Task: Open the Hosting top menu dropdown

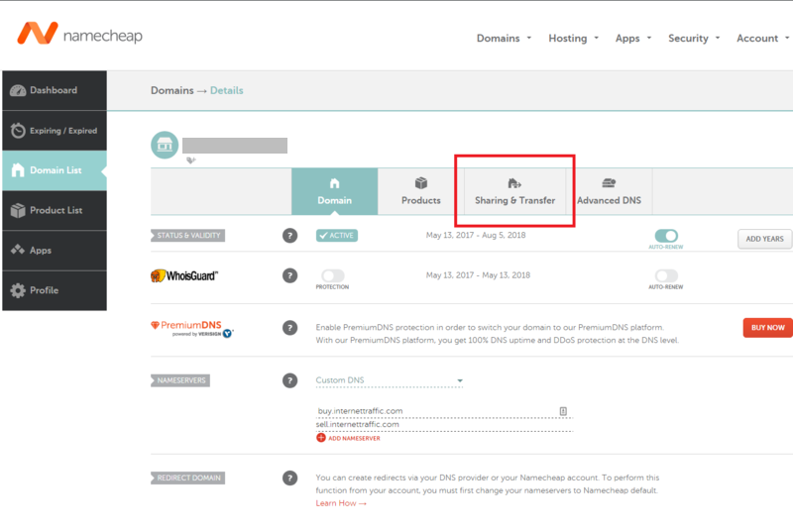Action: click(573, 38)
